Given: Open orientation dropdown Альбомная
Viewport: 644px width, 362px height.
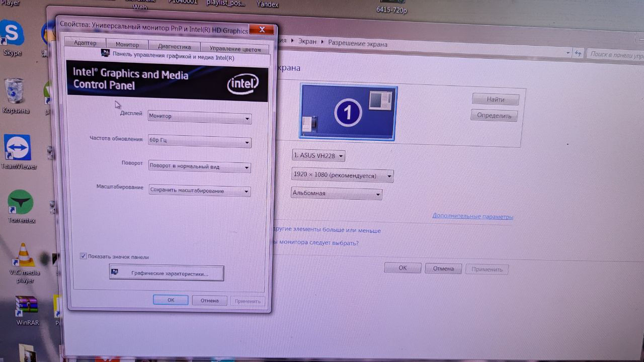Looking at the screenshot, I should tap(336, 194).
